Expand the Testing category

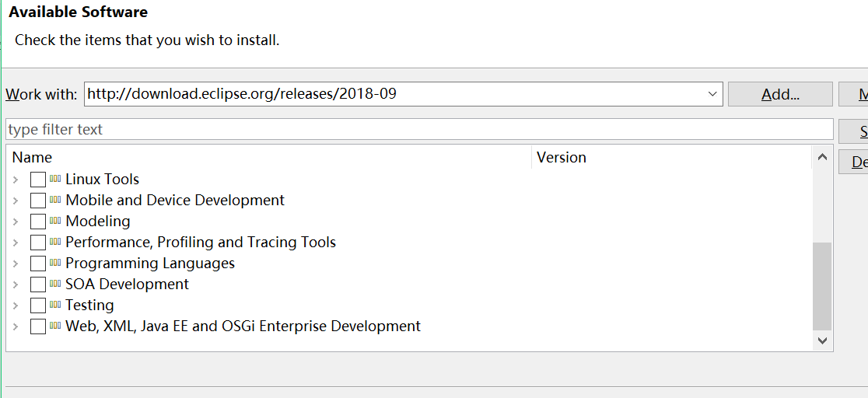pyautogui.click(x=16, y=305)
